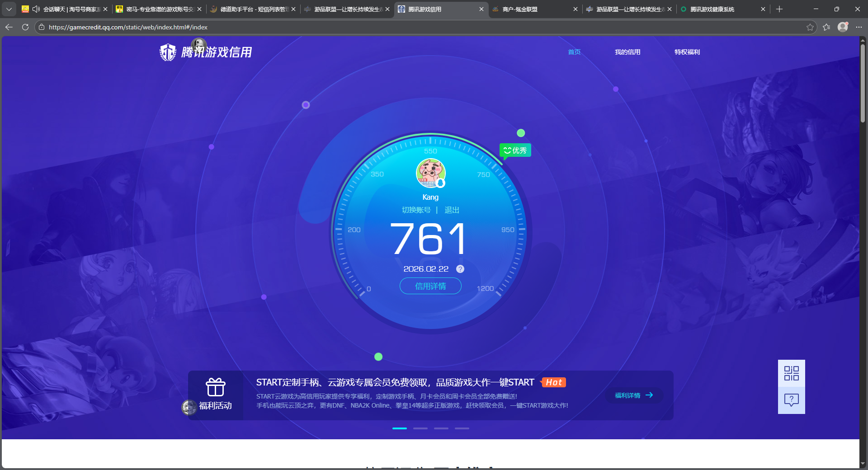Click the 福利详情 button in the banner
The image size is (868, 470).
[633, 395]
